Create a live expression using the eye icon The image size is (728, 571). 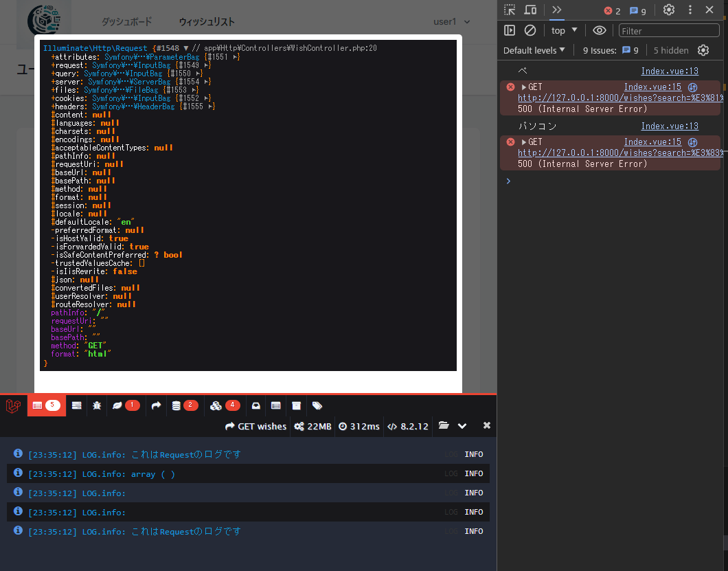tap(600, 30)
